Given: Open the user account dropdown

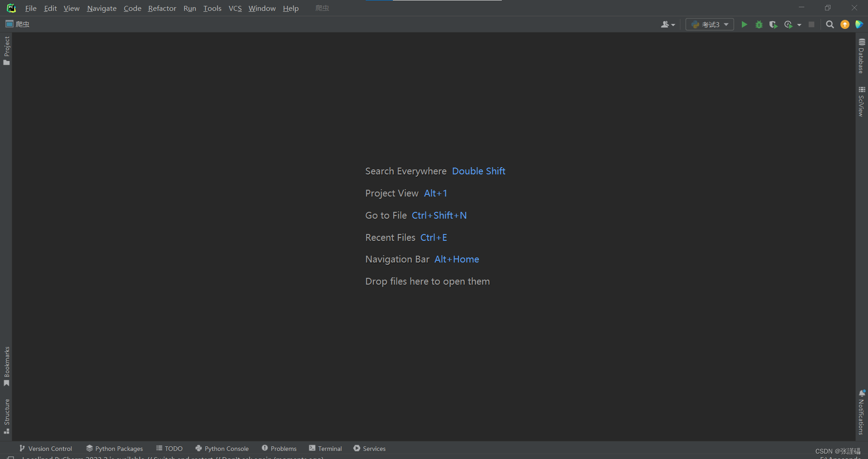Looking at the screenshot, I should pos(668,24).
